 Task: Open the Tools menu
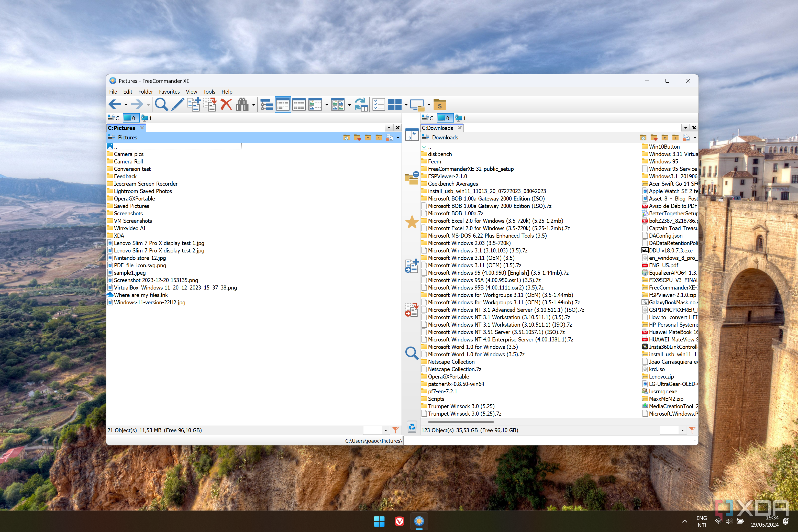209,92
